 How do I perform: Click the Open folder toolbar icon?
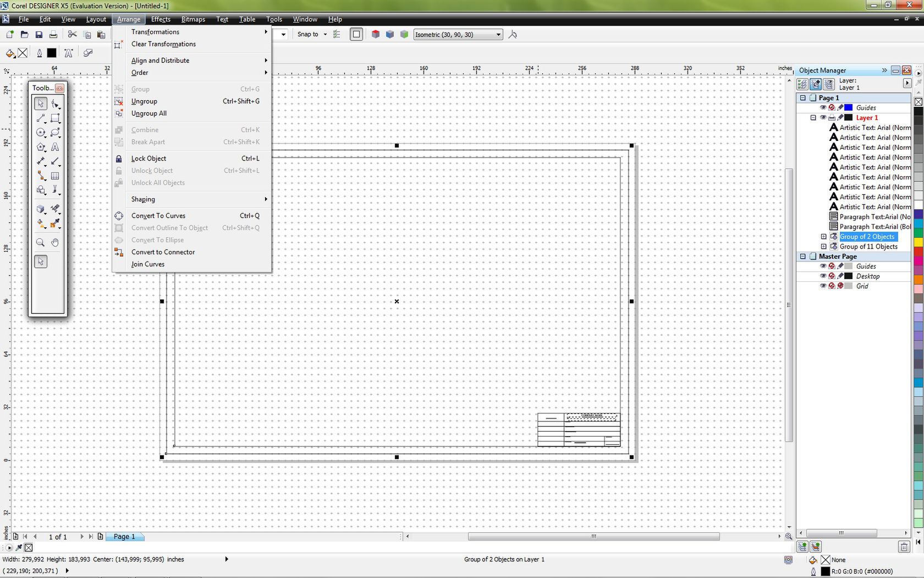(24, 35)
